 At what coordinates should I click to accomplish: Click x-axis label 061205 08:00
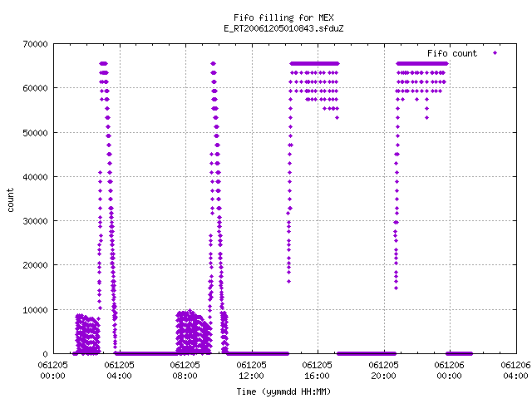pos(185,371)
